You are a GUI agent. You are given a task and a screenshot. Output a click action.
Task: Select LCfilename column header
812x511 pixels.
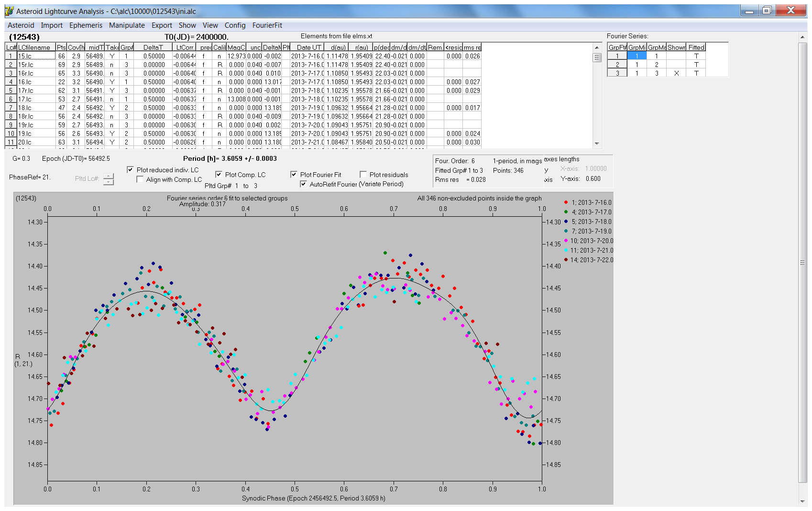(36, 47)
